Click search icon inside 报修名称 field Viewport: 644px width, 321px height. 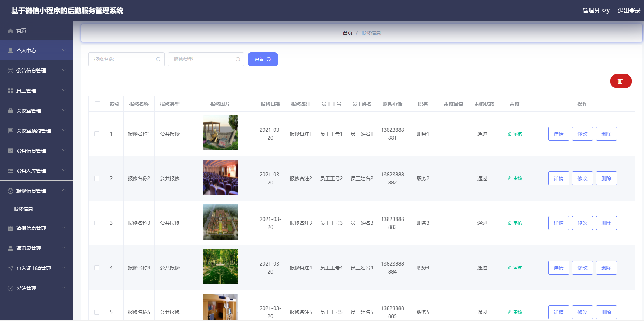158,59
